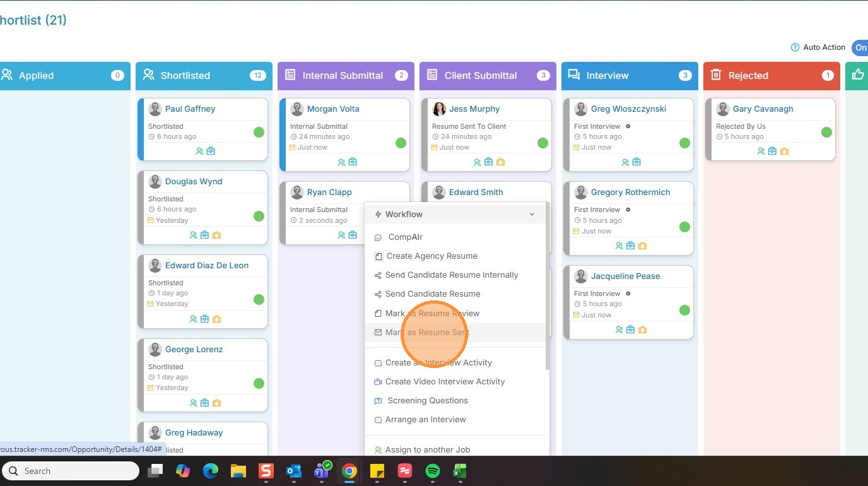
Task: Click the contacts icon on Jess Murphy's card
Action: pos(478,162)
